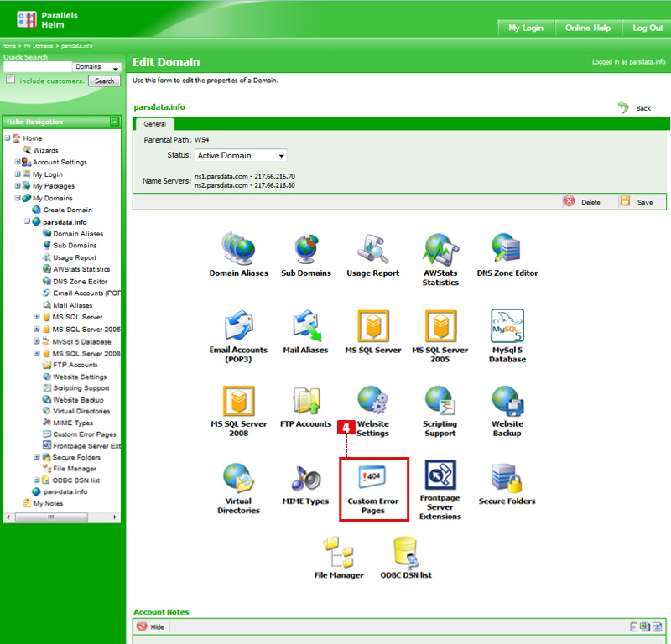Open Online Help in the top bar
Image resolution: width=671 pixels, height=644 pixels.
[x=588, y=29]
